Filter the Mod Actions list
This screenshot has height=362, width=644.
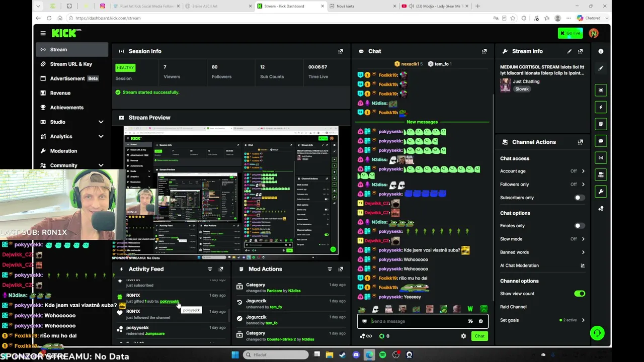[330, 269]
